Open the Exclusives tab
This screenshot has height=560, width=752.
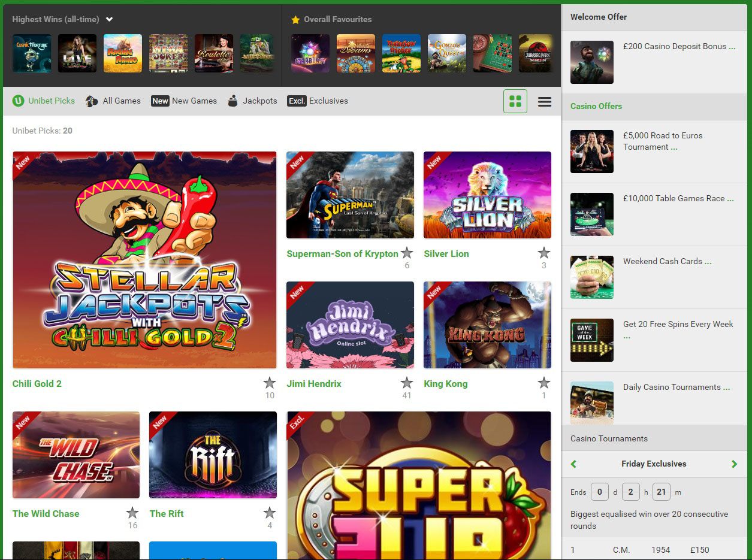pyautogui.click(x=318, y=101)
